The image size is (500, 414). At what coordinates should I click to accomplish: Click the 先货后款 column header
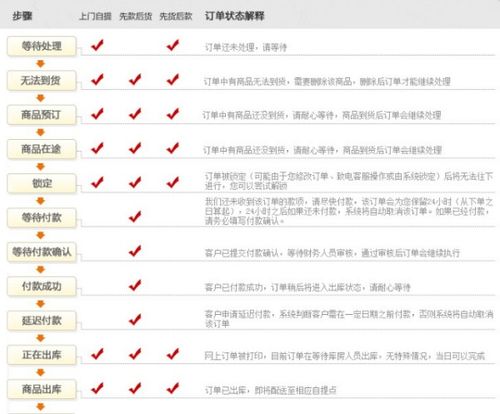(176, 16)
